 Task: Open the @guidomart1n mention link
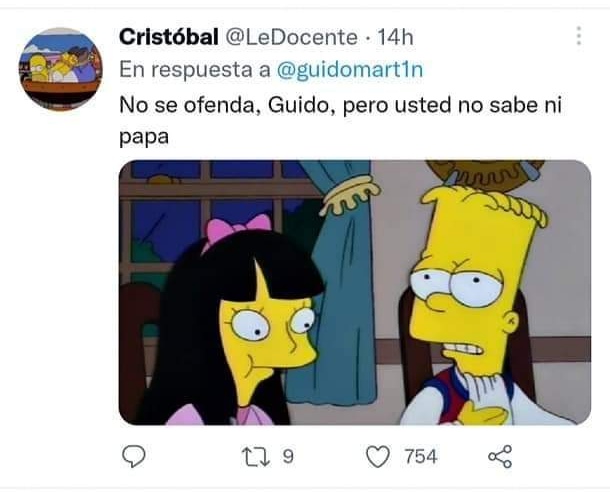(x=349, y=70)
